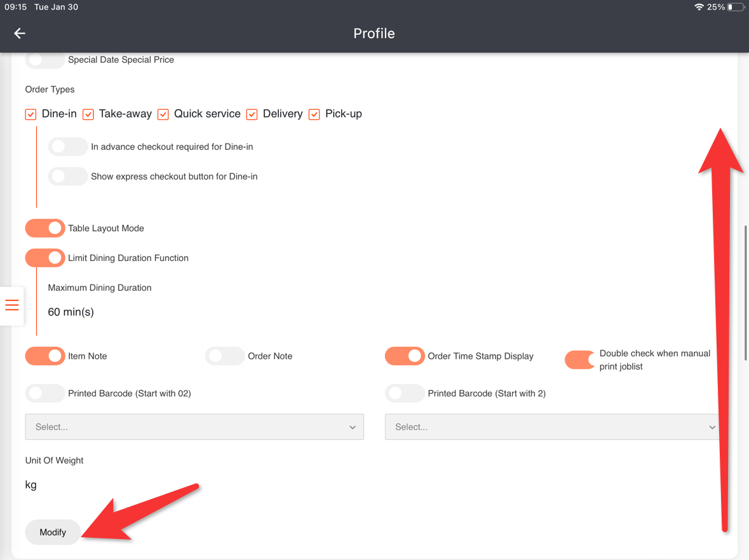The height and width of the screenshot is (560, 749).
Task: Enable Printed Barcode (Start with 2)
Action: (x=405, y=394)
